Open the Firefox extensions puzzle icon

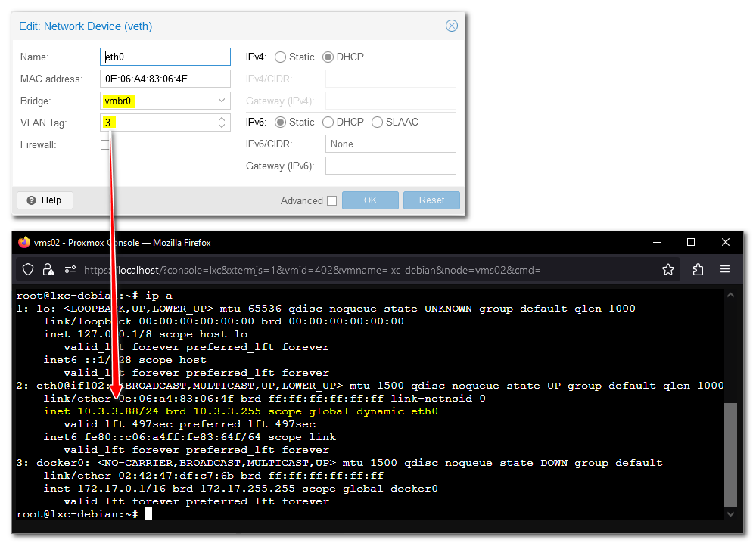point(698,269)
